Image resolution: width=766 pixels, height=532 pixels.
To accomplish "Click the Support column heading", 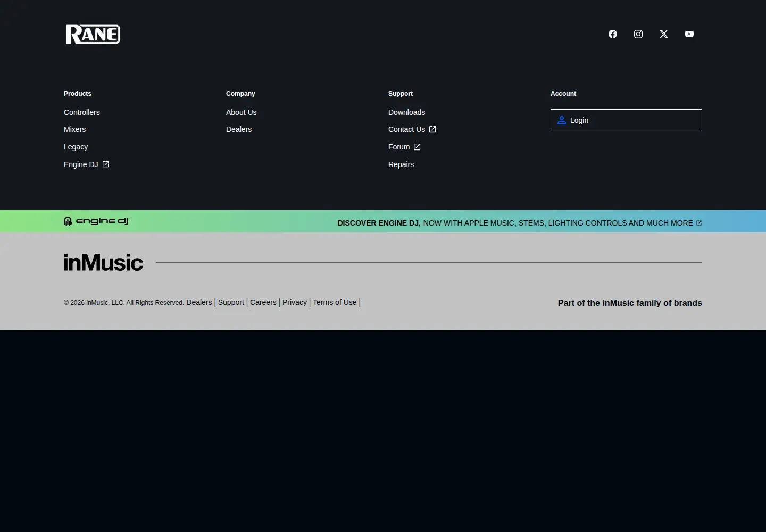I will tap(401, 94).
